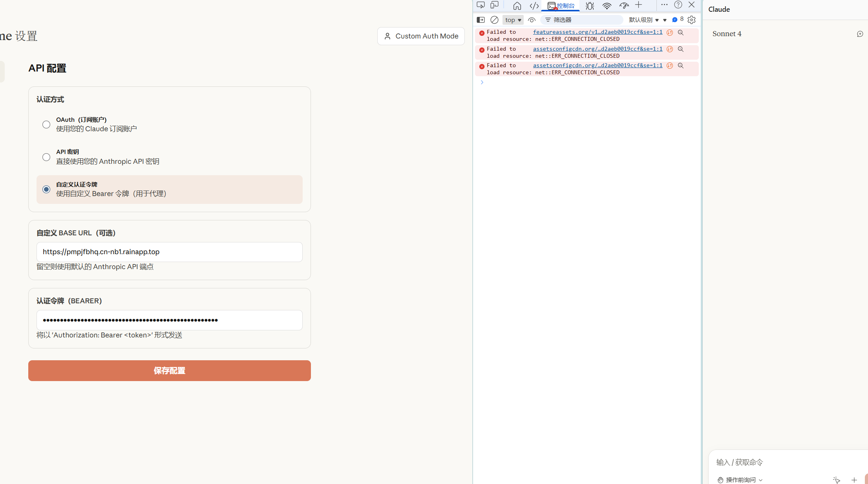
Task: Open DevTools three-dot customize menu
Action: (664, 5)
